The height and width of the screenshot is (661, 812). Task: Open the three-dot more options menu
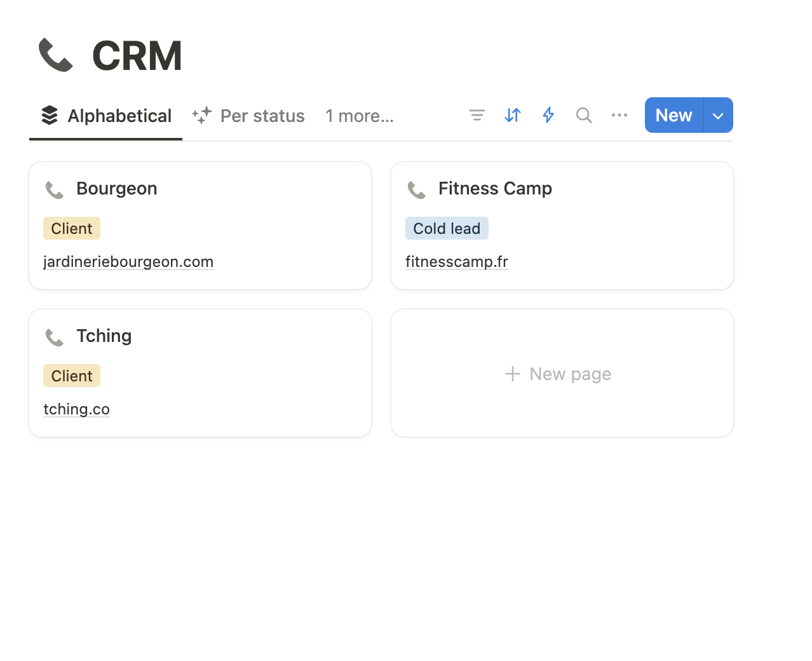(x=619, y=115)
